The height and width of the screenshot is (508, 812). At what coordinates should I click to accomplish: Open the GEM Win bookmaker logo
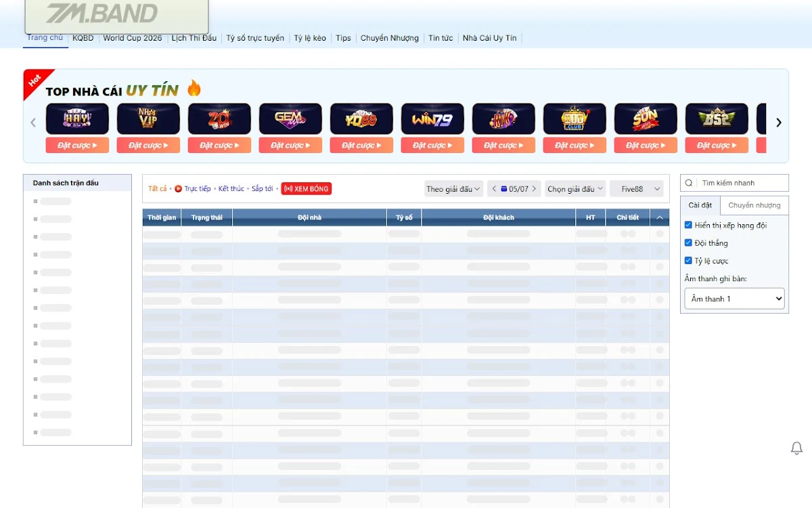290,119
